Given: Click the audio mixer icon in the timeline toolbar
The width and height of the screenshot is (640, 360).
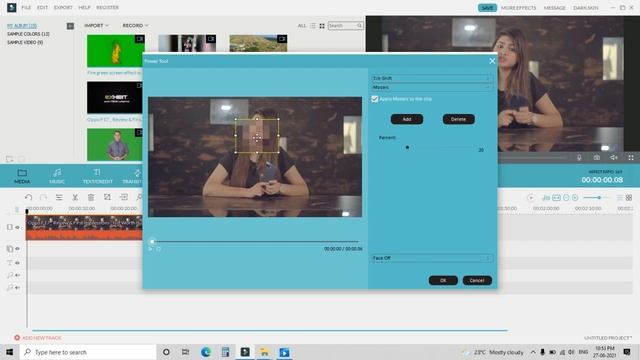Looking at the screenshot, I should [x=546, y=198].
